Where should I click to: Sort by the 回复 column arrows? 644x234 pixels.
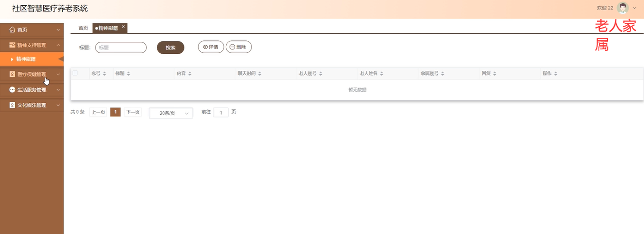495,74
